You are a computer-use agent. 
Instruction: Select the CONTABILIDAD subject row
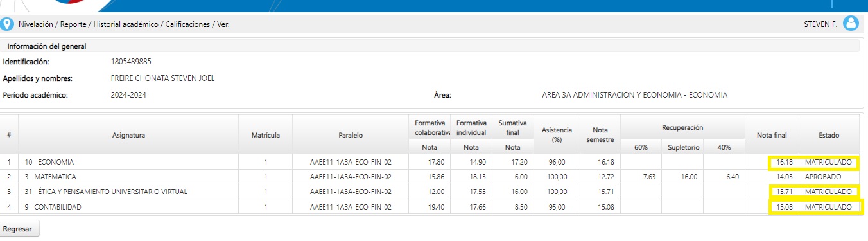tap(430, 207)
